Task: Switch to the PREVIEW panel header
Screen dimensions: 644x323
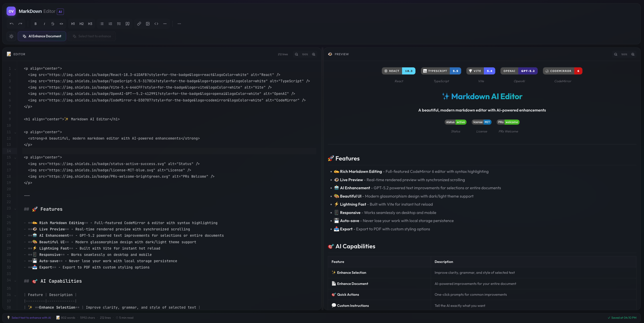Action: tap(342, 54)
